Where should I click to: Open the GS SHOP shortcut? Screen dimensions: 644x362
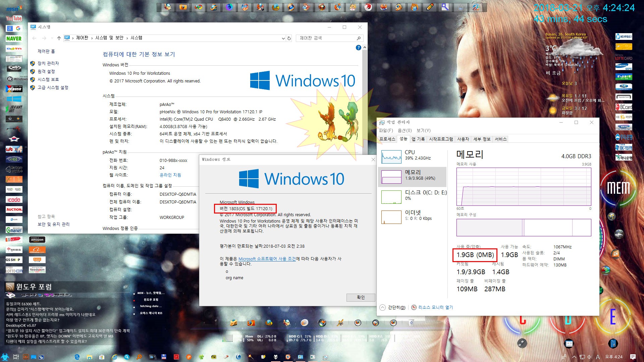(14, 260)
